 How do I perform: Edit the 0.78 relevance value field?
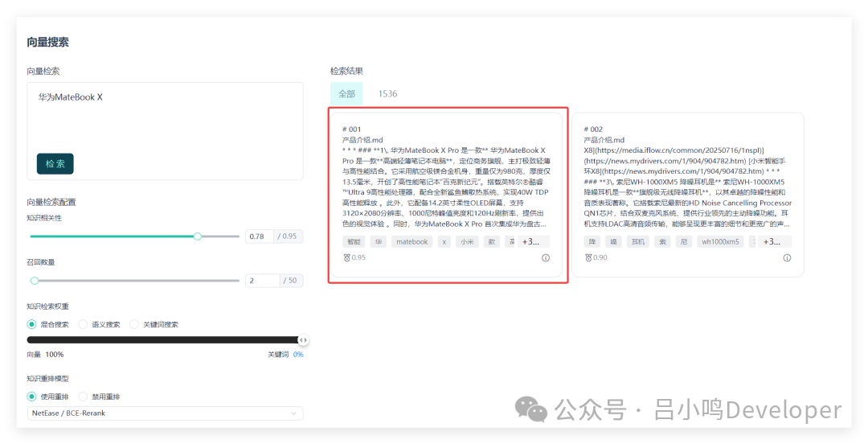click(260, 236)
